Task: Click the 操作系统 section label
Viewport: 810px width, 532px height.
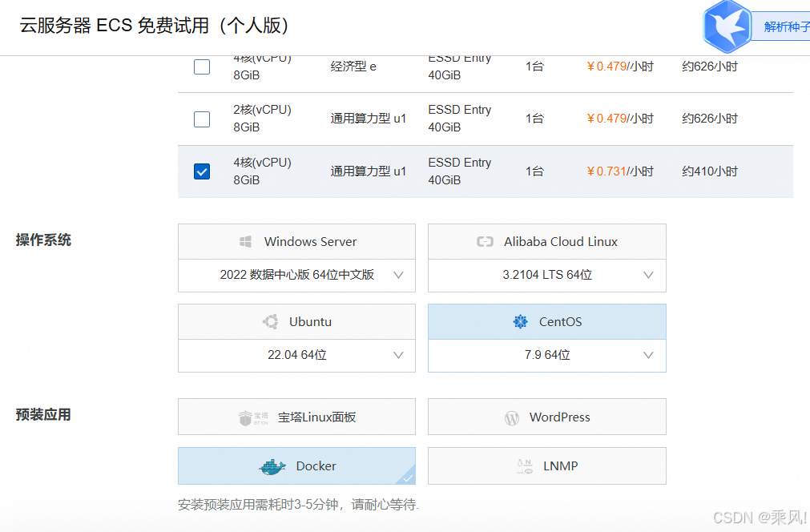Action: (43, 240)
